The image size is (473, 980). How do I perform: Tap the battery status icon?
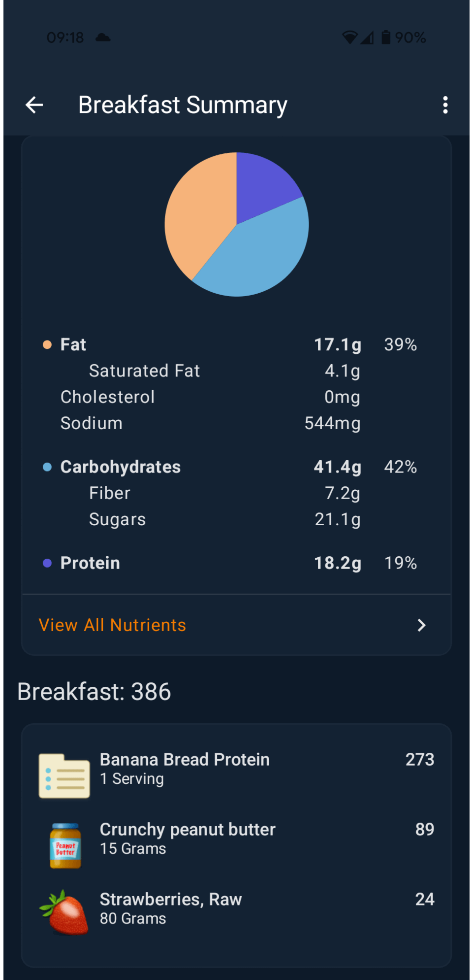coord(386,37)
